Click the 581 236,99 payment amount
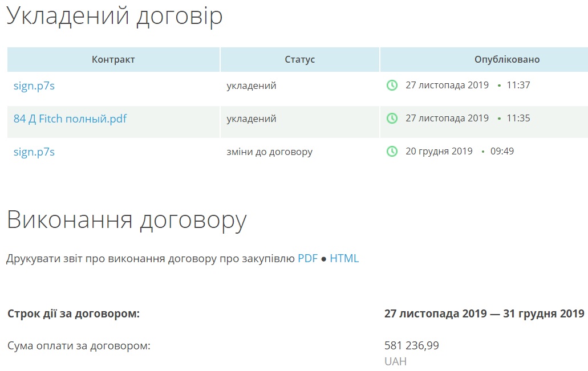Image resolution: width=588 pixels, height=371 pixels. [x=412, y=346]
